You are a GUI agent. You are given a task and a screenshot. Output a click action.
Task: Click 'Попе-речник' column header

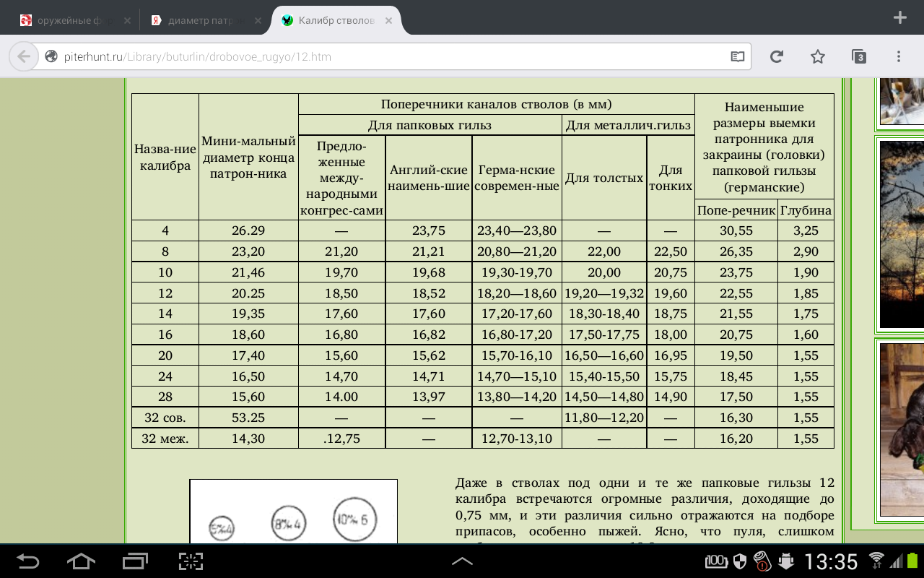[x=736, y=210]
